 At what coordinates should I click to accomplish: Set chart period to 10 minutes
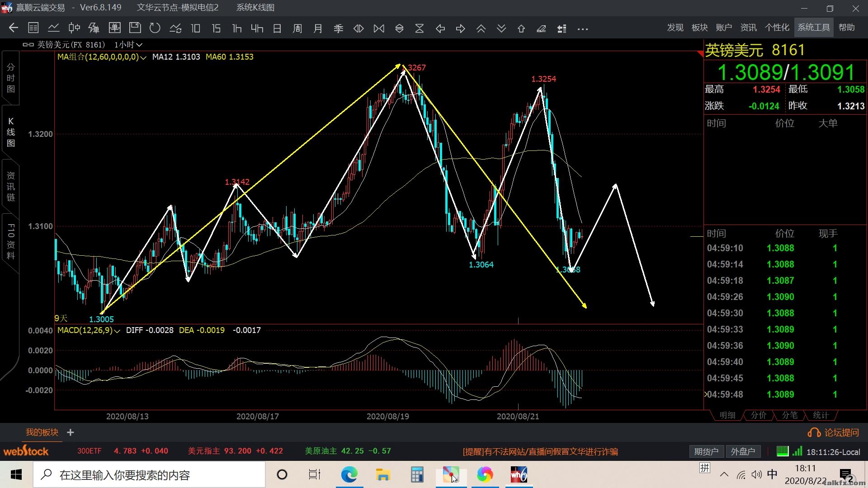click(196, 28)
